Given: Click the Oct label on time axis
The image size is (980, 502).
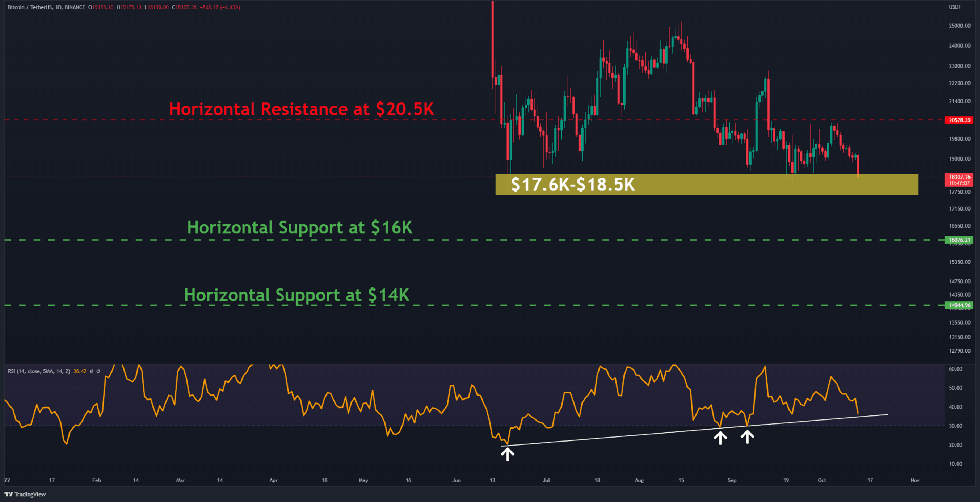Looking at the screenshot, I should coord(822,480).
